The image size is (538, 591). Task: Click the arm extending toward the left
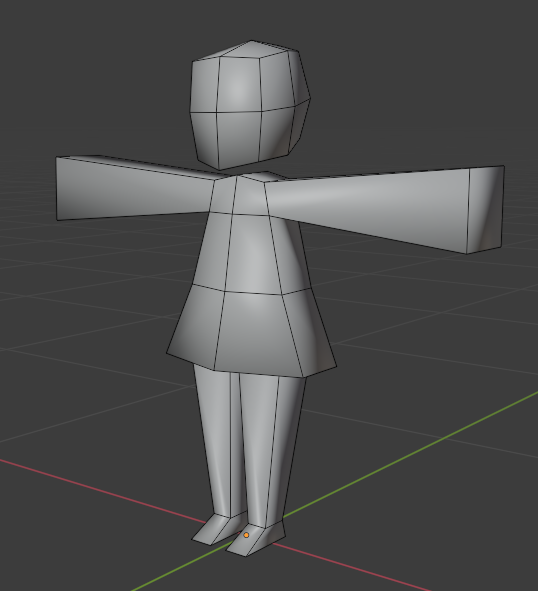click(x=134, y=188)
